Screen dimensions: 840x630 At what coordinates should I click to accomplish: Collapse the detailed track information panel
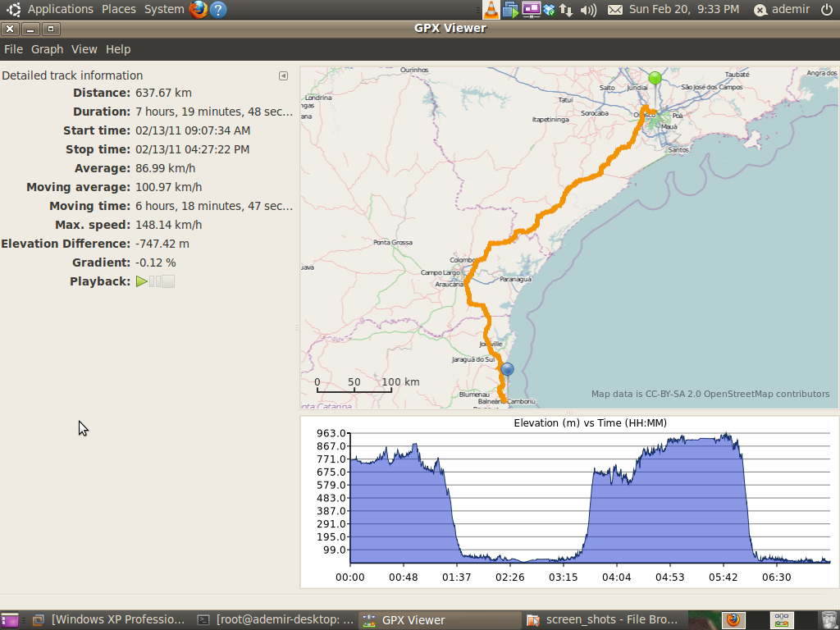coord(283,75)
